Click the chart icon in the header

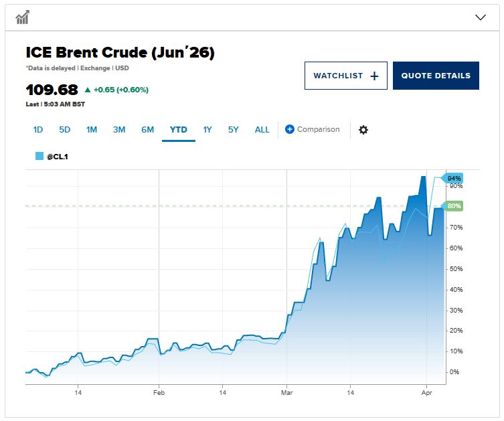click(x=22, y=17)
